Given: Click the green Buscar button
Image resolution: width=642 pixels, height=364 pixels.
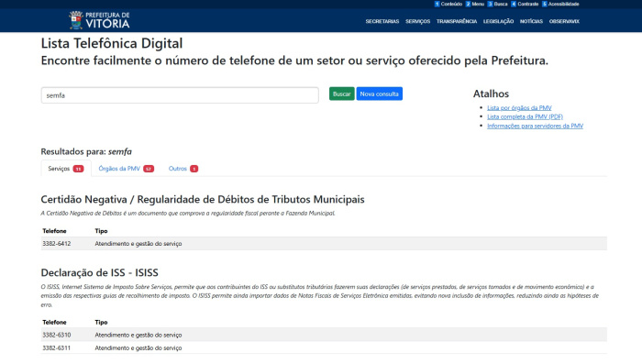Looking at the screenshot, I should tap(341, 94).
